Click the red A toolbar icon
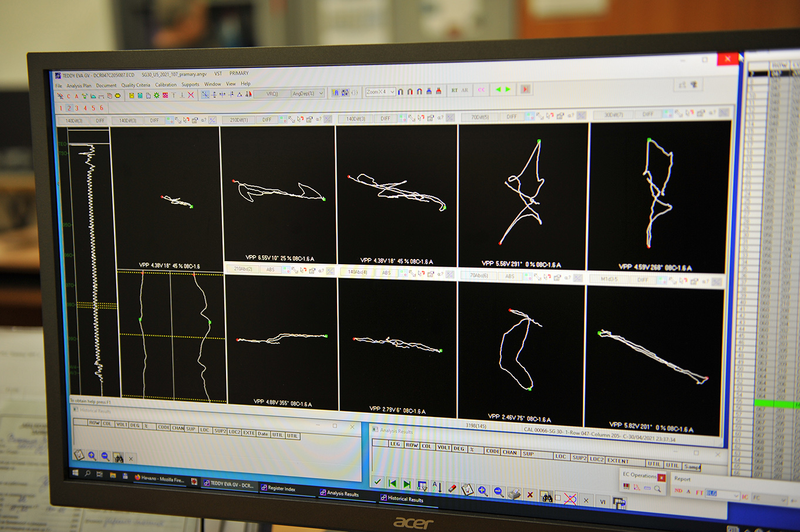Image resolution: width=800 pixels, height=532 pixels. 76,96
